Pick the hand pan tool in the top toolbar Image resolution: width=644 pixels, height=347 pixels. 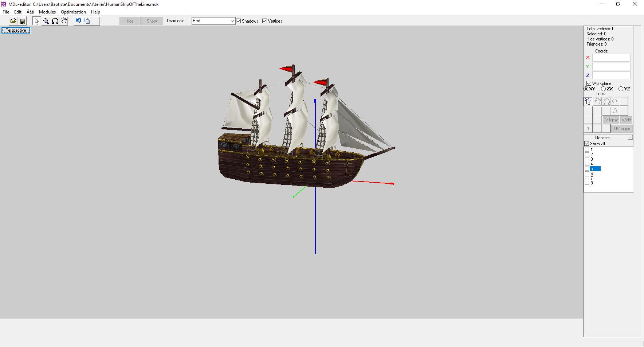point(64,21)
